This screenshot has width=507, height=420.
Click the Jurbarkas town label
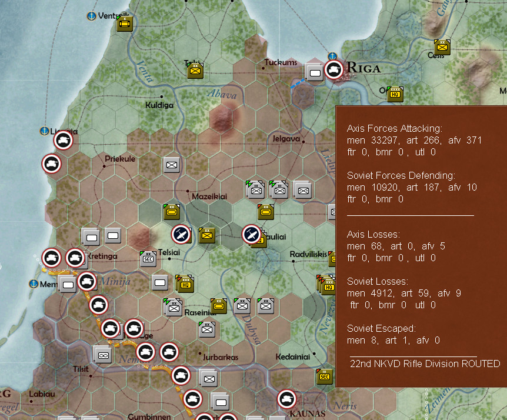tap(221, 357)
